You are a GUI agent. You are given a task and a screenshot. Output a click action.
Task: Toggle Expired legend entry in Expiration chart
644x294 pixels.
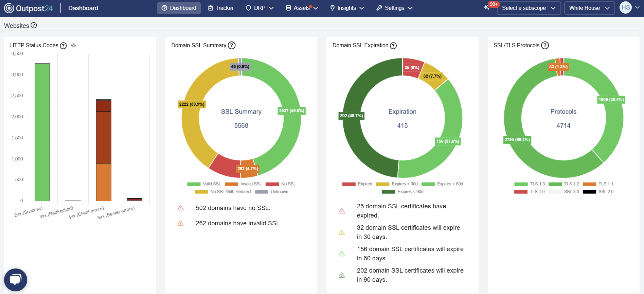click(x=357, y=184)
